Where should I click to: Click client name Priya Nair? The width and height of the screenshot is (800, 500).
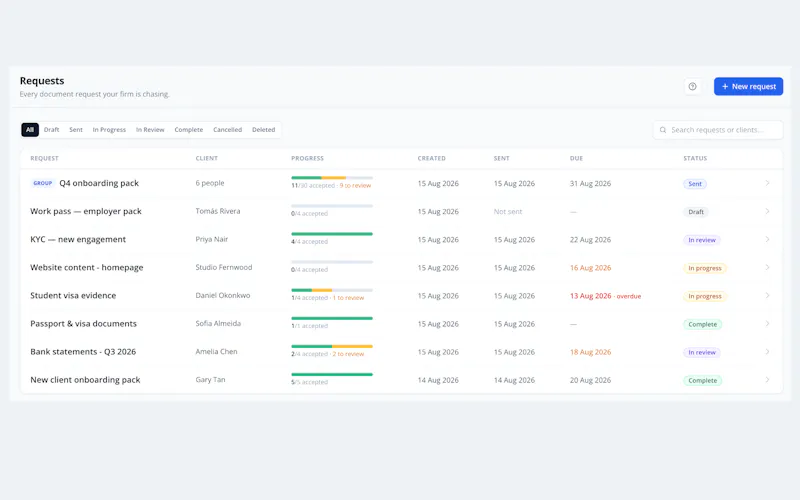point(212,239)
